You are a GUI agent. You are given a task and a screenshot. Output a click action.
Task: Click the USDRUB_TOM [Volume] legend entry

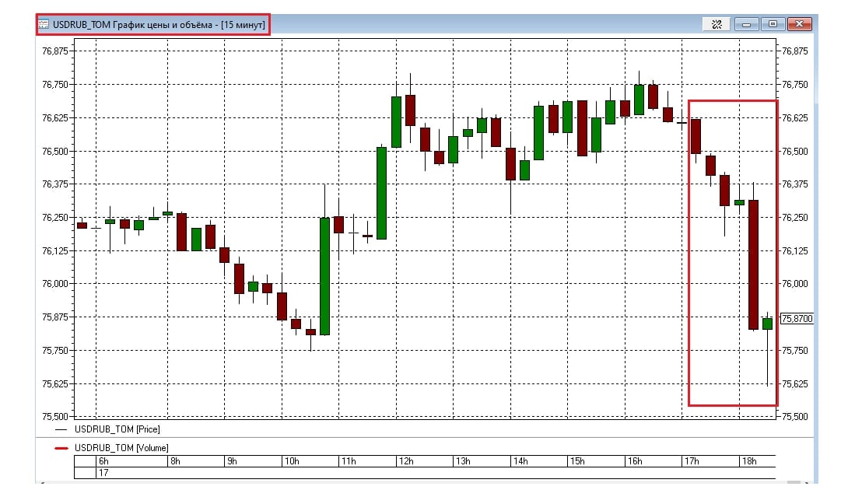point(121,448)
